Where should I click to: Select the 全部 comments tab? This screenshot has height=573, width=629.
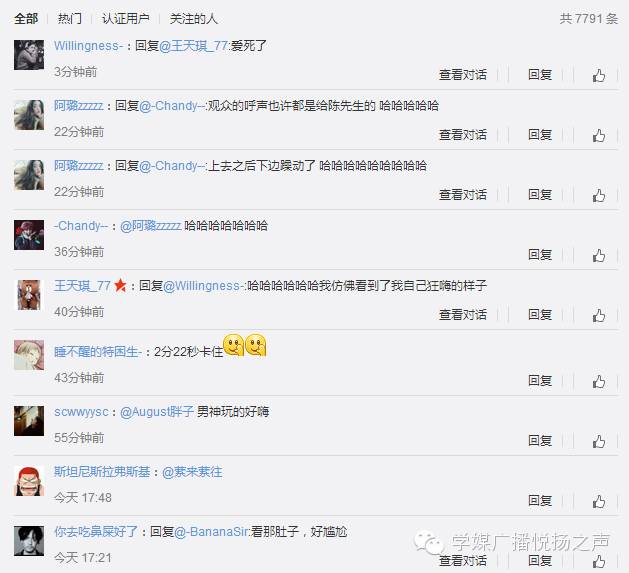point(26,18)
